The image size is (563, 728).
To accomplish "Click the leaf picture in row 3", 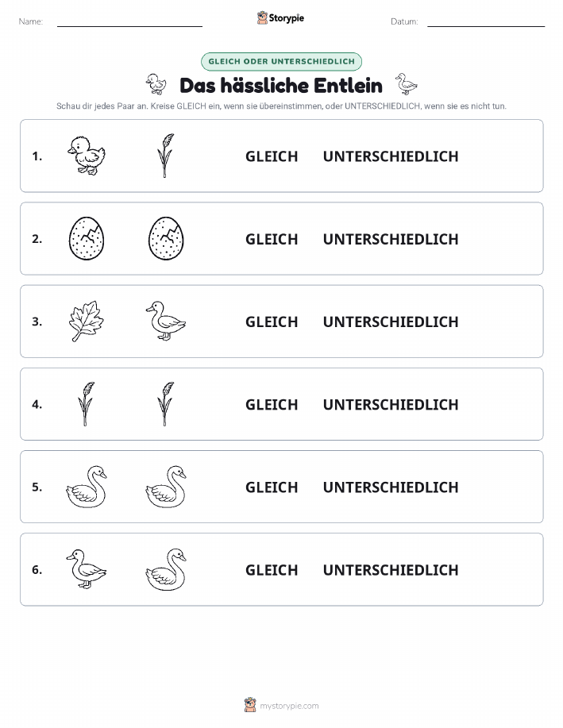I will pos(87,322).
